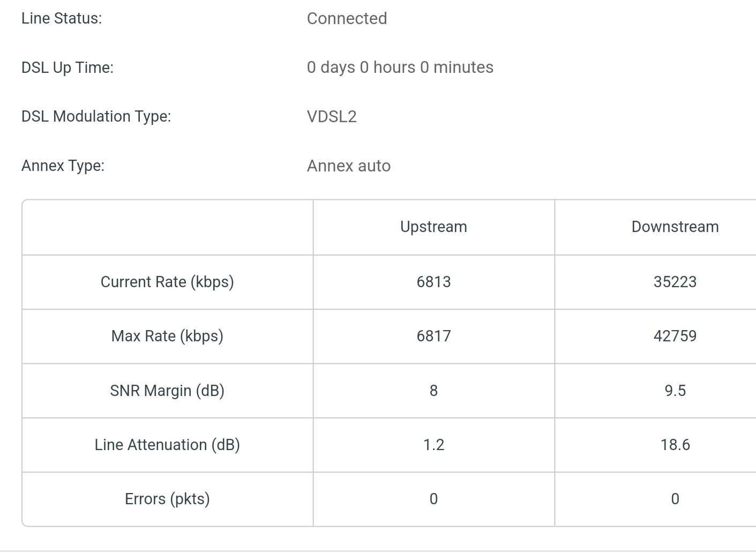The height and width of the screenshot is (553, 756).
Task: Select the DSL Up Time value text
Action: [400, 68]
